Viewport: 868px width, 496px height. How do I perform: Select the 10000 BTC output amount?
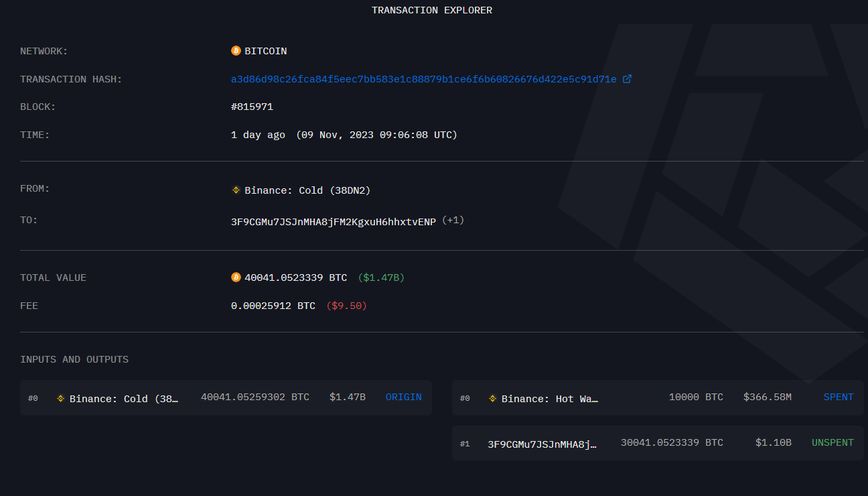pos(696,397)
